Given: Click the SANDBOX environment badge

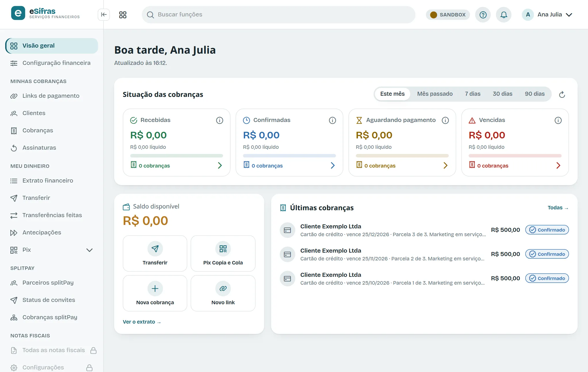Looking at the screenshot, I should click(x=448, y=15).
